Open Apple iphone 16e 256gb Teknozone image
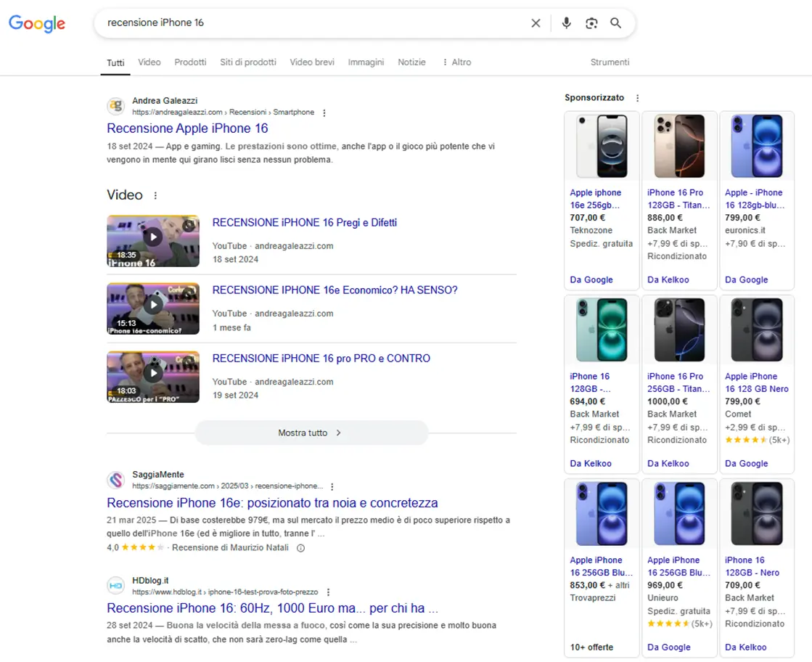Image resolution: width=812 pixels, height=662 pixels. coord(602,146)
